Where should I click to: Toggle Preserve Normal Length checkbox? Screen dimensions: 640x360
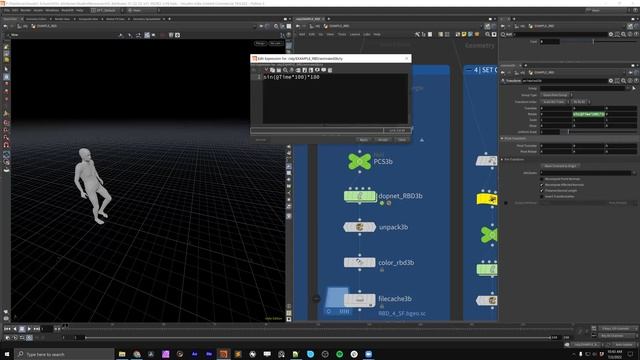[542, 191]
